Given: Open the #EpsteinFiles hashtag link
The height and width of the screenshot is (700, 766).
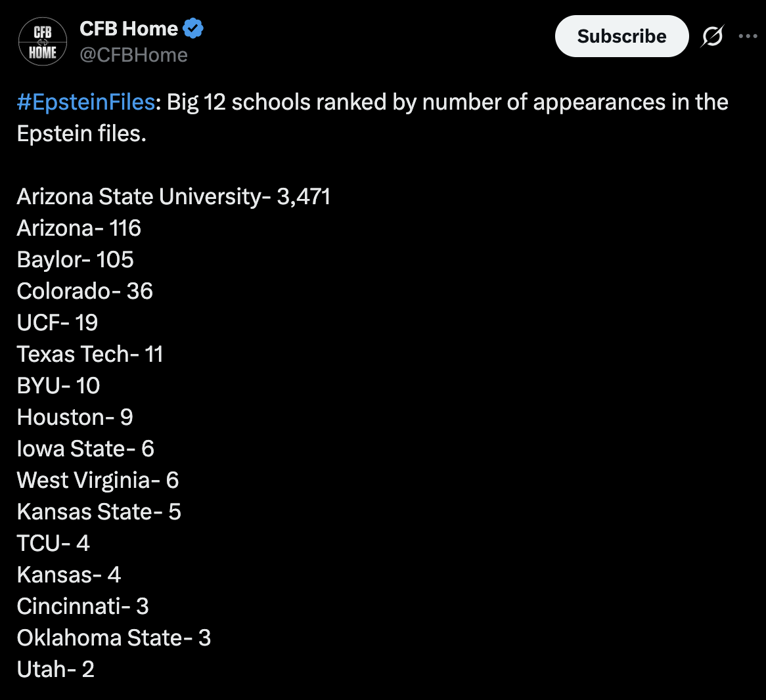Looking at the screenshot, I should pos(85,102).
